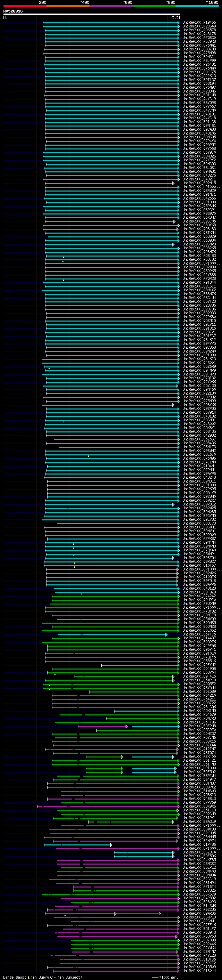The width and height of the screenshot is (222, 980).
Task: Select hit label UniRef100_Q6Z874
Action: 199,852
